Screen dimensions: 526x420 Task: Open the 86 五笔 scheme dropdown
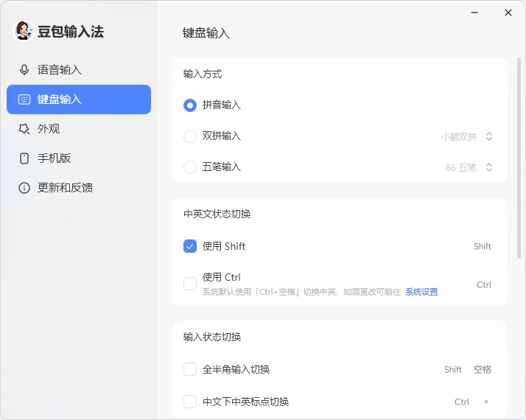[x=469, y=167]
